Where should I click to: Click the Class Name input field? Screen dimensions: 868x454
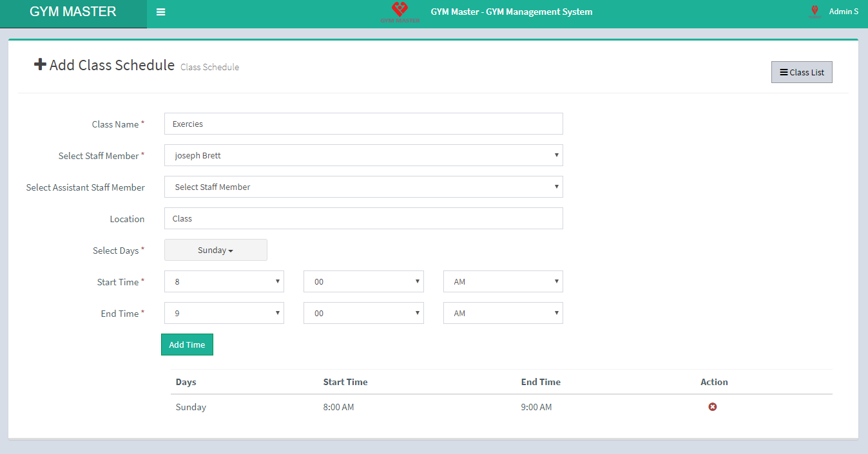pos(363,124)
